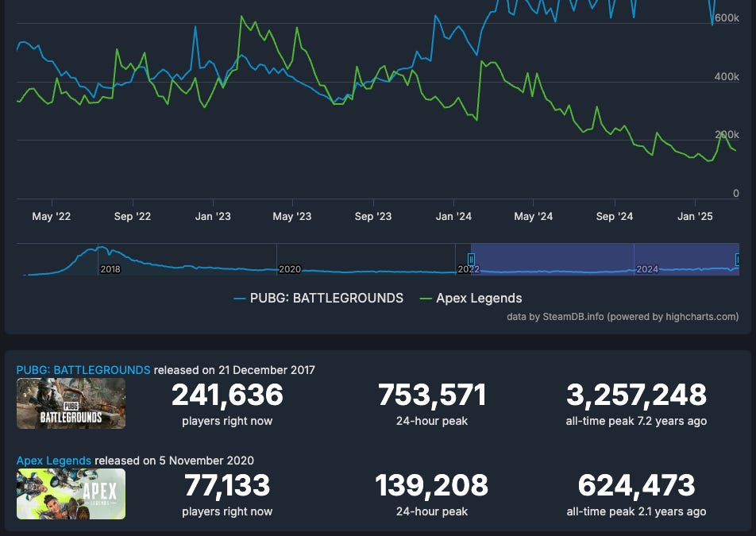The image size is (756, 536).
Task: Open the Apex Legends title link
Action: [53, 461]
